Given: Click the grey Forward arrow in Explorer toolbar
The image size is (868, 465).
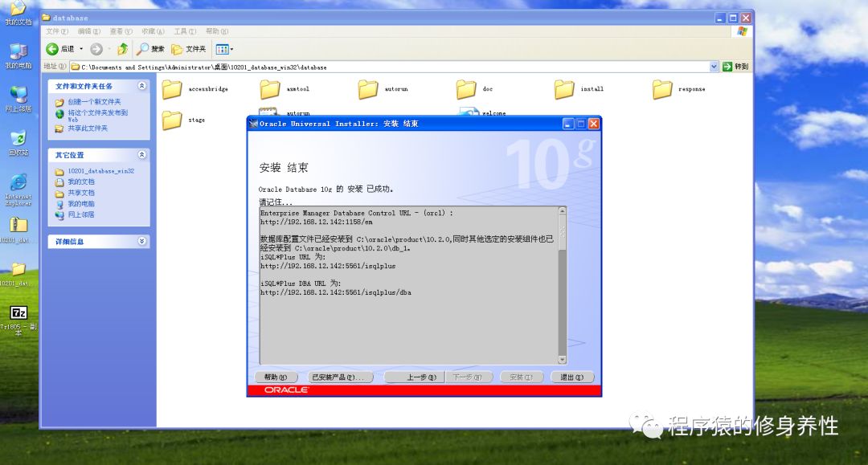Looking at the screenshot, I should [x=96, y=49].
